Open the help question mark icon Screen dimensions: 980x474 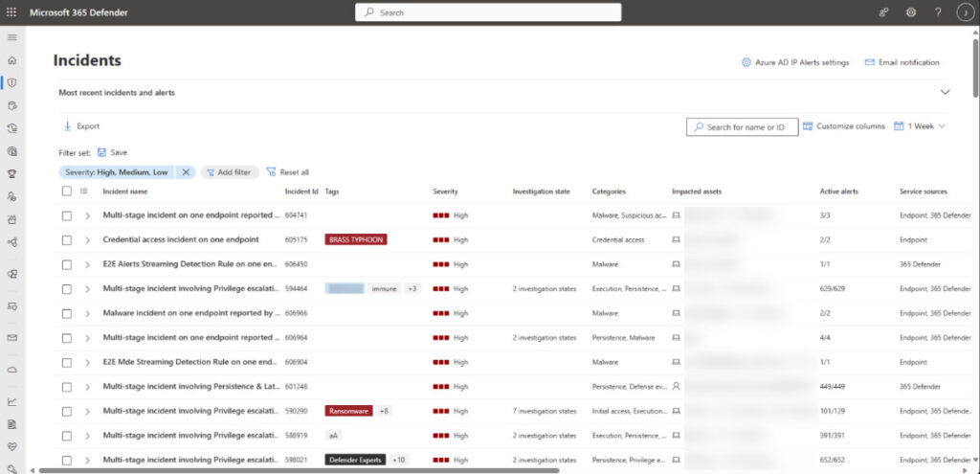coord(937,12)
